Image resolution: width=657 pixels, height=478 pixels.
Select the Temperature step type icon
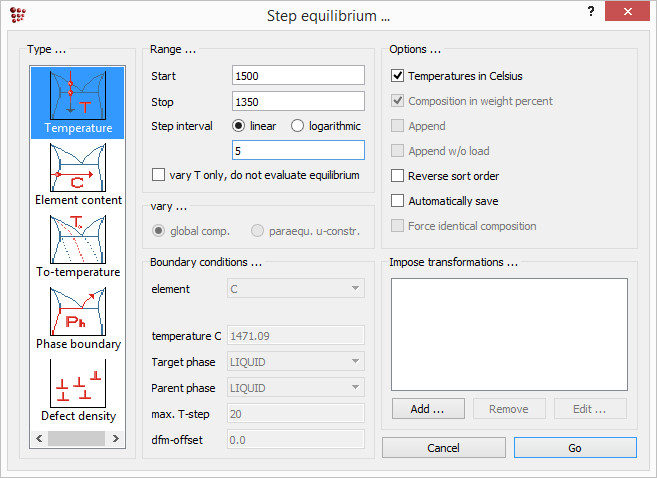click(77, 100)
